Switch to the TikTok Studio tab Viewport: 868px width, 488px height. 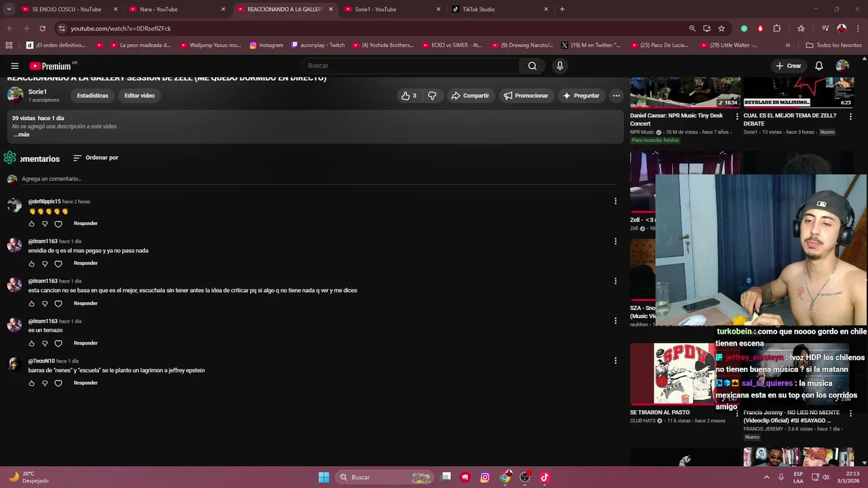(499, 9)
